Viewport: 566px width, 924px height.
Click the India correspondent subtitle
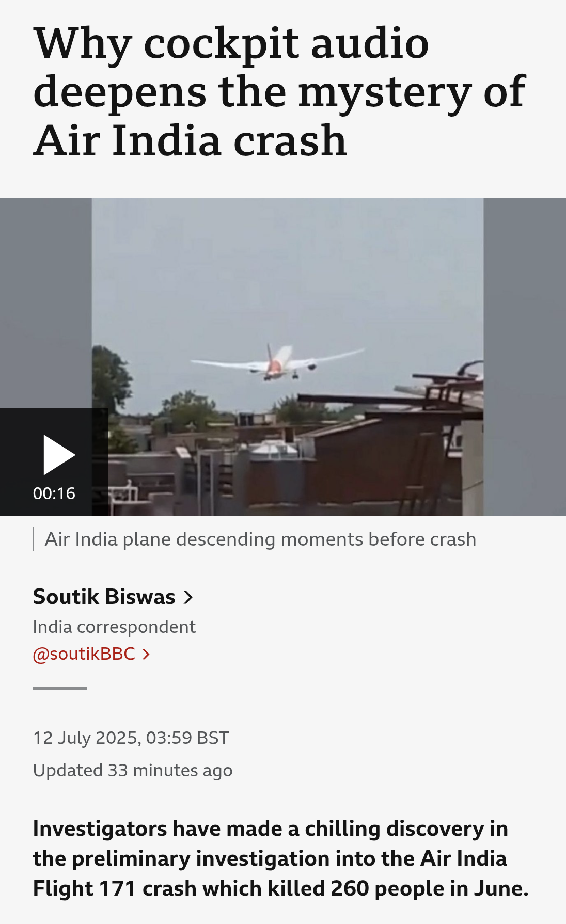(x=114, y=627)
